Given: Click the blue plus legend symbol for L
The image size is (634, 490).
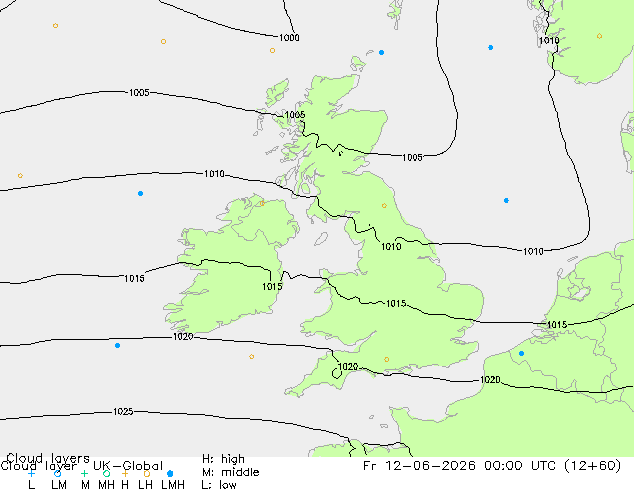Looking at the screenshot, I should tap(31, 473).
